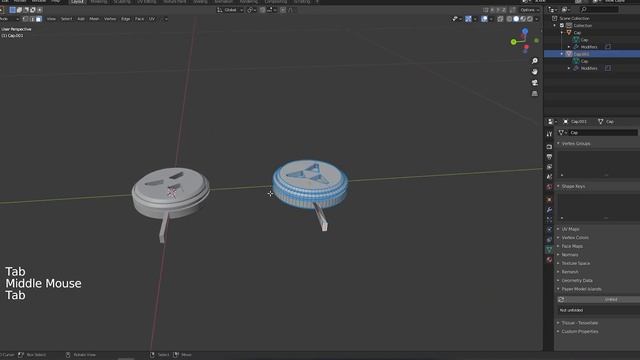Click the green Y axis gizmo ball
This screenshot has height=360, width=640.
pyautogui.click(x=513, y=42)
